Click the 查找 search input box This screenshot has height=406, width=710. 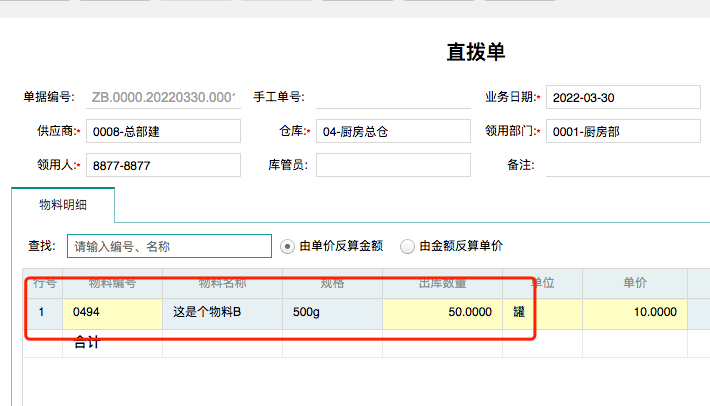click(169, 246)
